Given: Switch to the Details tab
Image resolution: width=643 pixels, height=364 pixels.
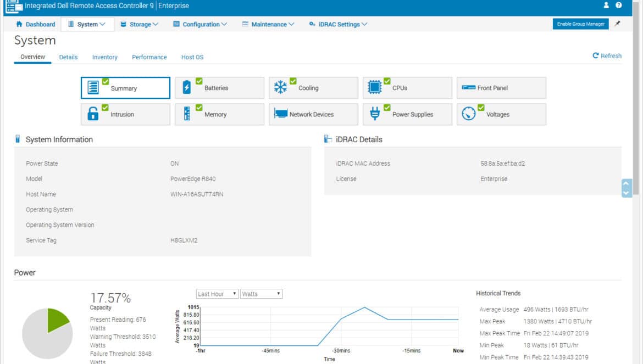Looking at the screenshot, I should 68,57.
